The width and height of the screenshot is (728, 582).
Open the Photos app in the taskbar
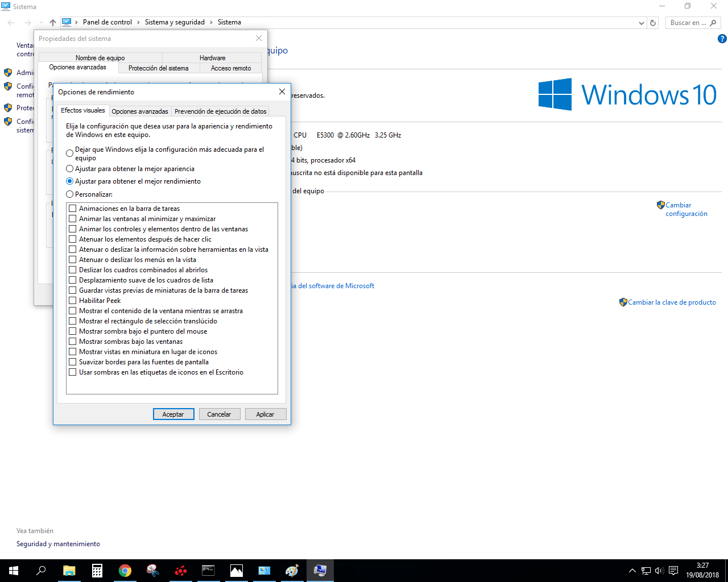(236, 571)
